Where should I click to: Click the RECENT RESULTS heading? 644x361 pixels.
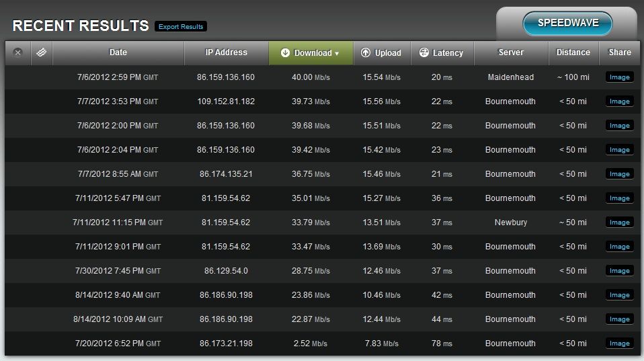[x=81, y=26]
